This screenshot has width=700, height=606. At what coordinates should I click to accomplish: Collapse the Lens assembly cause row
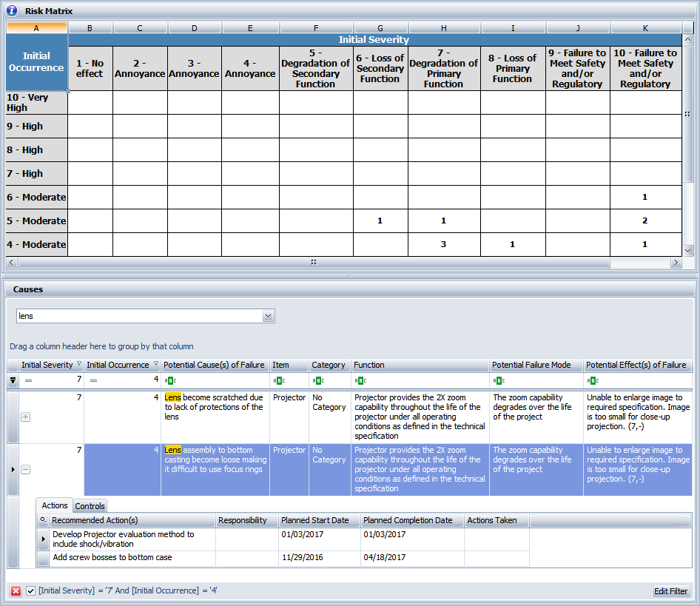point(25,470)
